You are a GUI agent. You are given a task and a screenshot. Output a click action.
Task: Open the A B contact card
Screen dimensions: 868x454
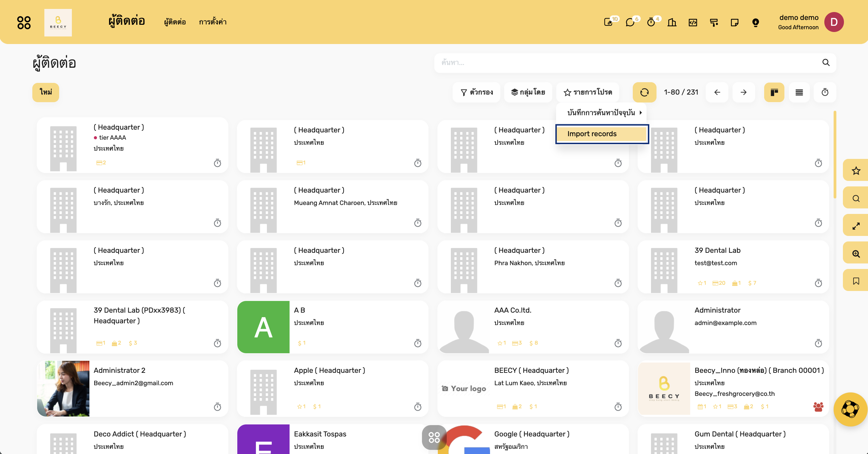tap(333, 327)
